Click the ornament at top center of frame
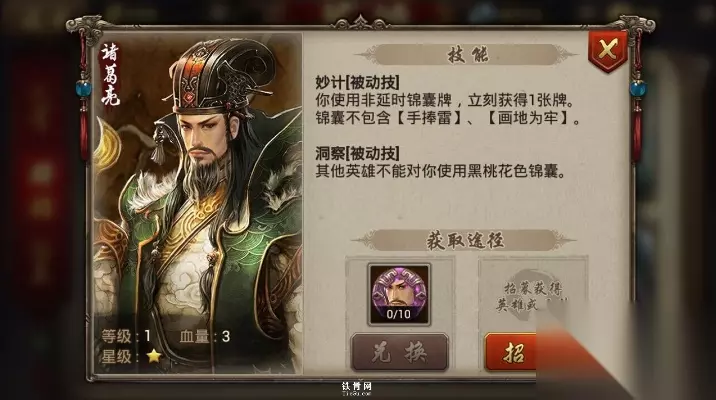This screenshot has width=716, height=400. 361,22
